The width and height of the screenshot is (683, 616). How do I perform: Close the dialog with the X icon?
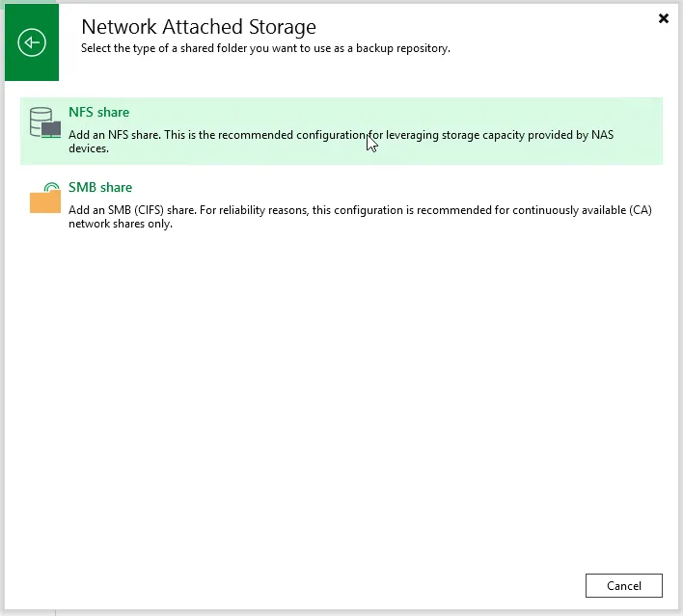(x=664, y=18)
